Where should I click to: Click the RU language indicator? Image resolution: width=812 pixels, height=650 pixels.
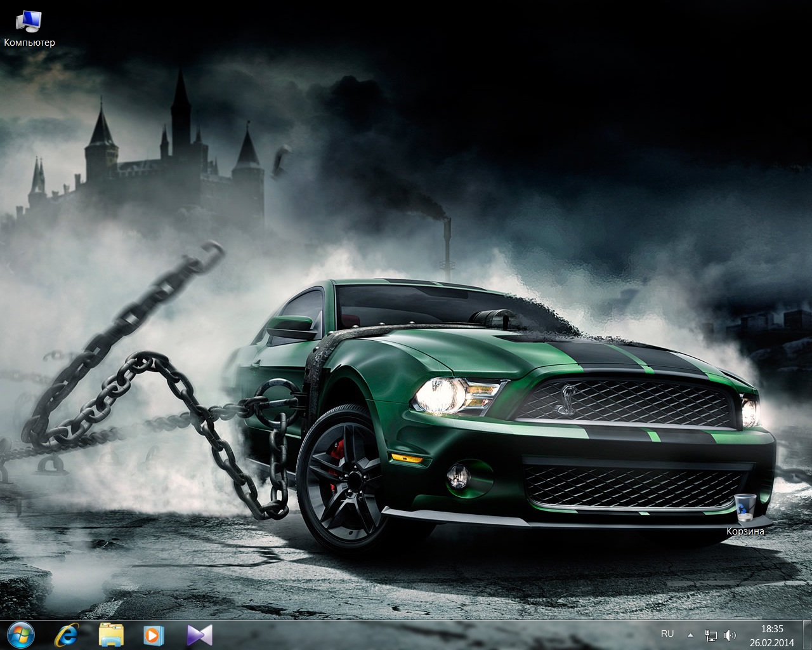[667, 634]
